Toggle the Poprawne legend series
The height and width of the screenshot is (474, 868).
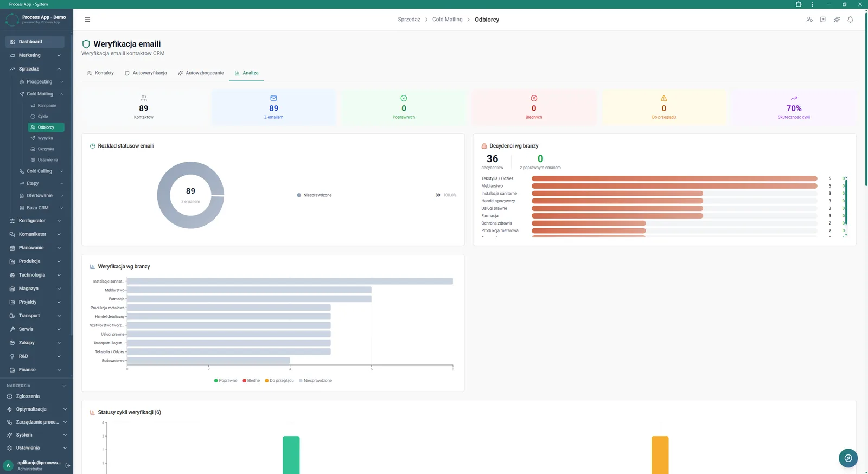coord(226,381)
